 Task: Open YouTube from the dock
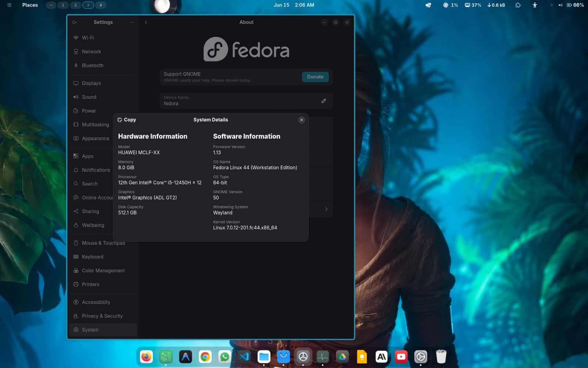click(401, 357)
